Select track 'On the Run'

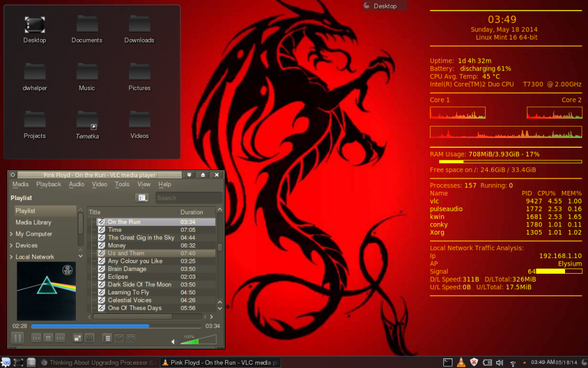click(x=156, y=222)
